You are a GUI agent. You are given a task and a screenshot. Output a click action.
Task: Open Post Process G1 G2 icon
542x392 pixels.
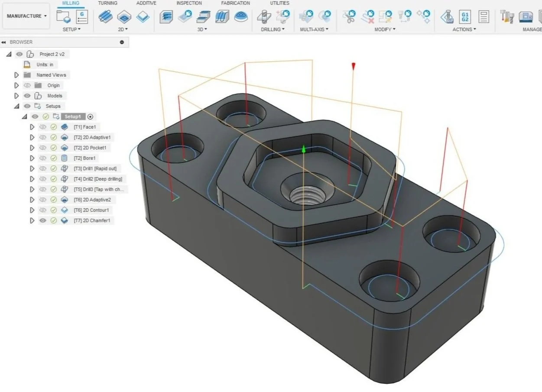coord(465,17)
